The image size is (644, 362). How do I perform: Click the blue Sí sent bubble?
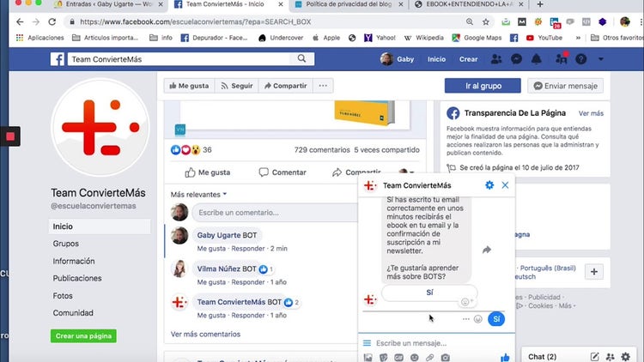496,319
